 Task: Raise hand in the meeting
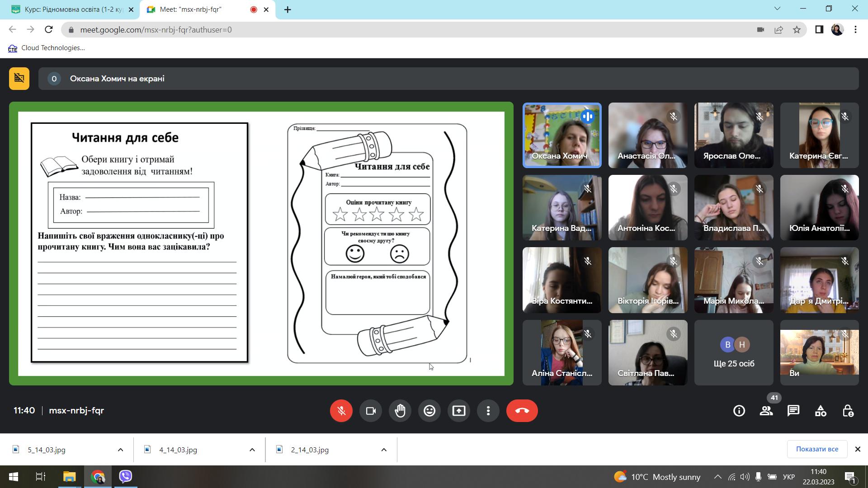click(x=400, y=411)
